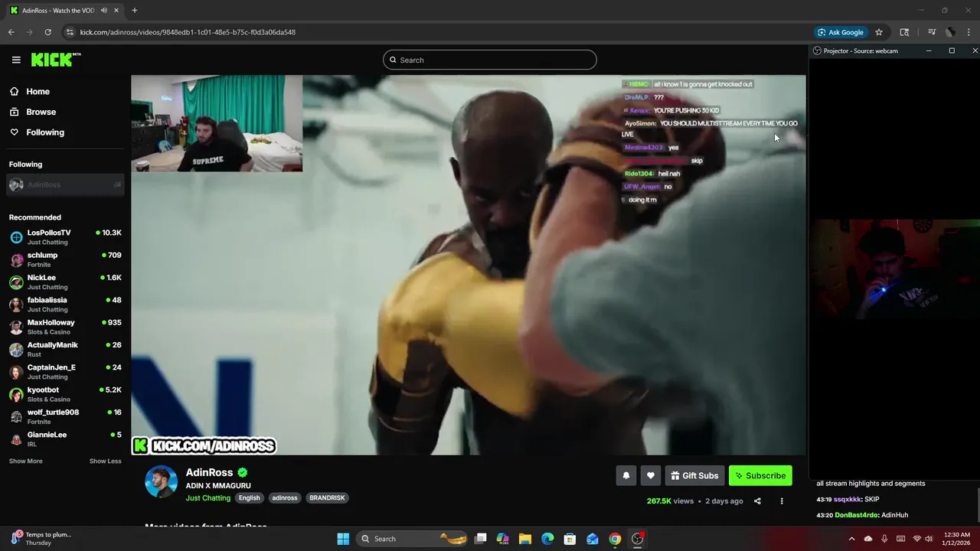Open CaptainJen_E recommended channel

click(x=65, y=372)
